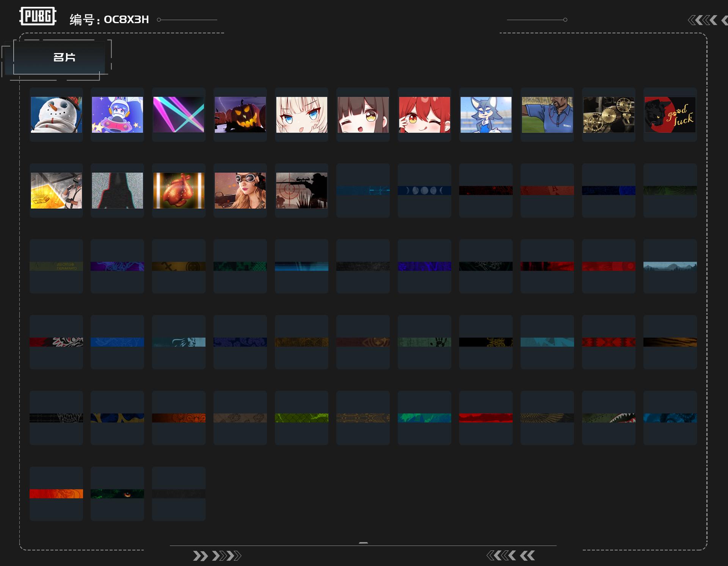Select the blue cartoon fox card
Screen dimensions: 728x566
[x=486, y=114]
